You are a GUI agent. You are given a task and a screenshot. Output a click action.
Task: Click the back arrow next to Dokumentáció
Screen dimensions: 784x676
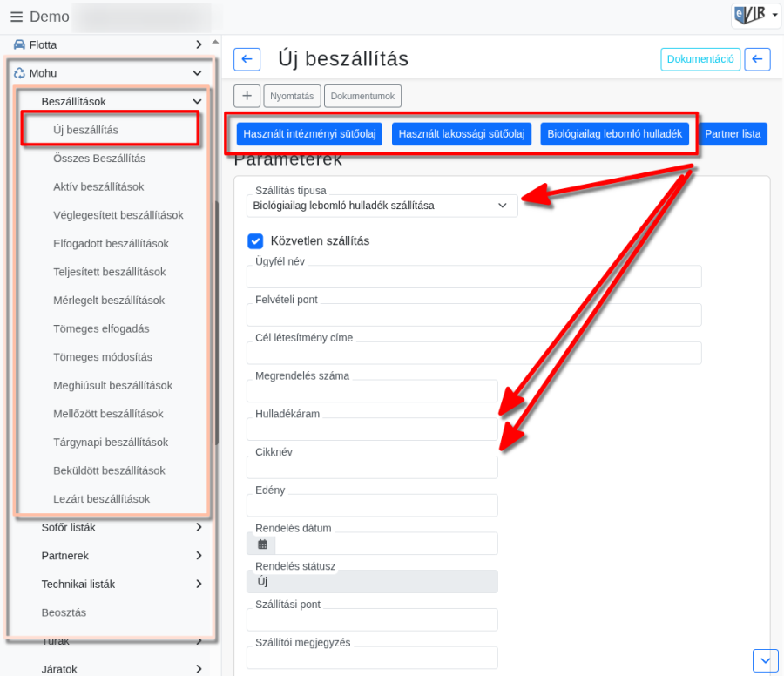tap(757, 59)
